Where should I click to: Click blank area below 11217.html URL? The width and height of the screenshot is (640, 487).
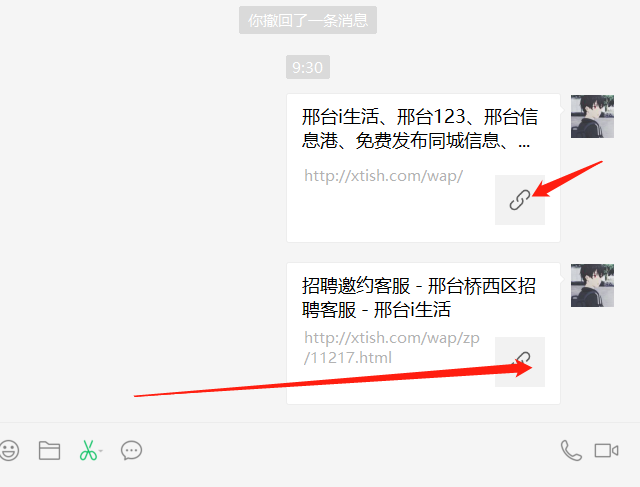coord(388,386)
